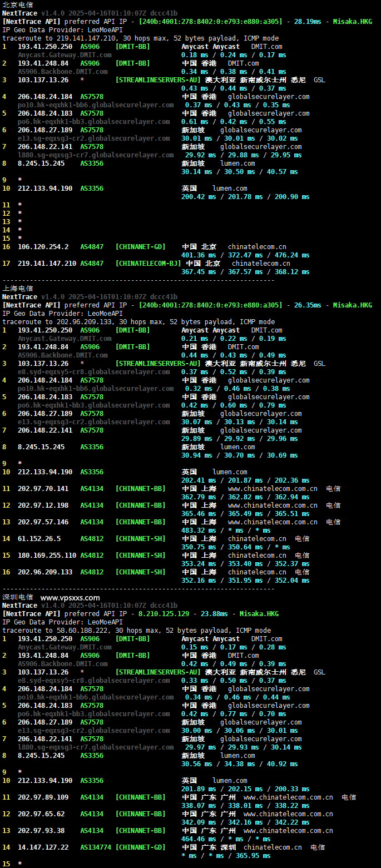The width and height of the screenshot is (381, 868).
Task: Select latency 30.94 ms / 30.70 ms / 30.69 ms
Action: tap(240, 455)
